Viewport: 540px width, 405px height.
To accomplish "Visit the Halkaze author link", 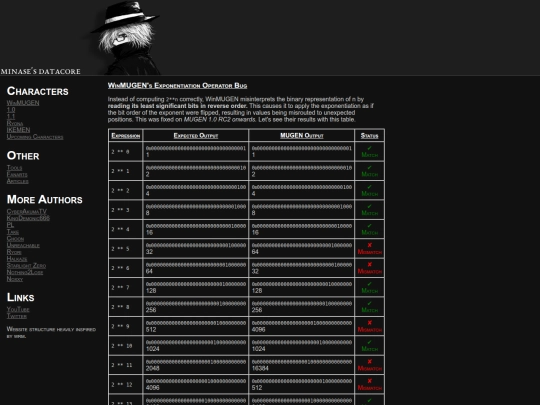I will [x=17, y=259].
